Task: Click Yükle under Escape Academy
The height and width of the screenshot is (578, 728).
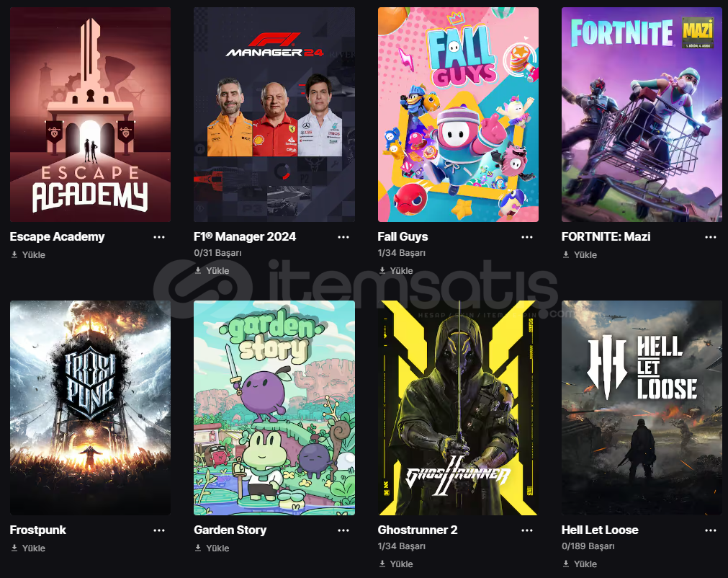Action: [x=28, y=254]
